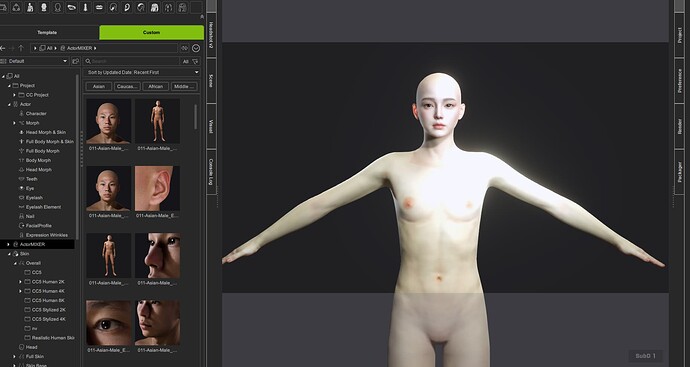Open the Preference tab on the right edge
The image size is (690, 367).
pyautogui.click(x=679, y=81)
